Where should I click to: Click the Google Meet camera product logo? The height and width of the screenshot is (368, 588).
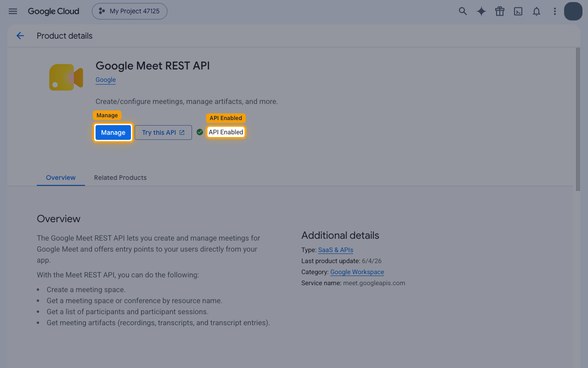click(66, 77)
